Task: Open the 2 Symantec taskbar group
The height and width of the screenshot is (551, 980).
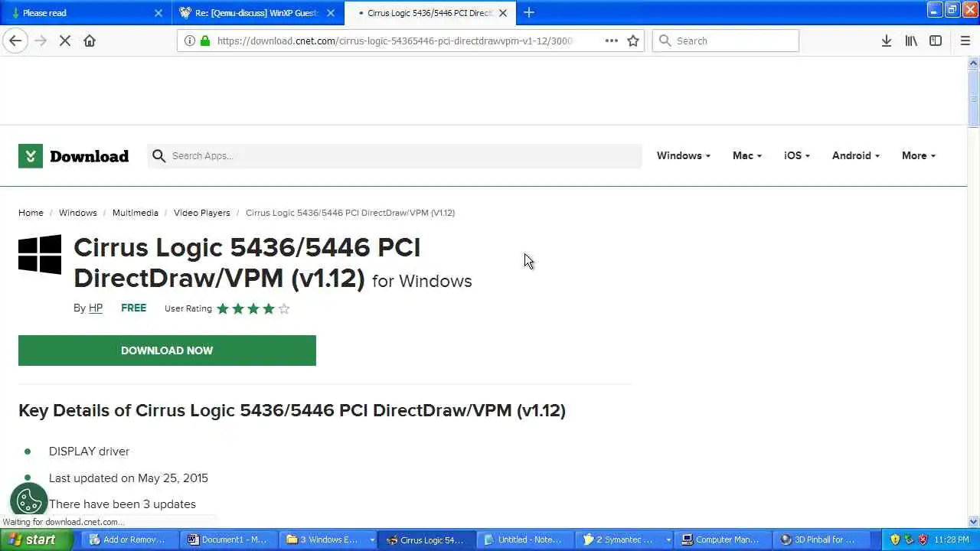Action: point(625,540)
